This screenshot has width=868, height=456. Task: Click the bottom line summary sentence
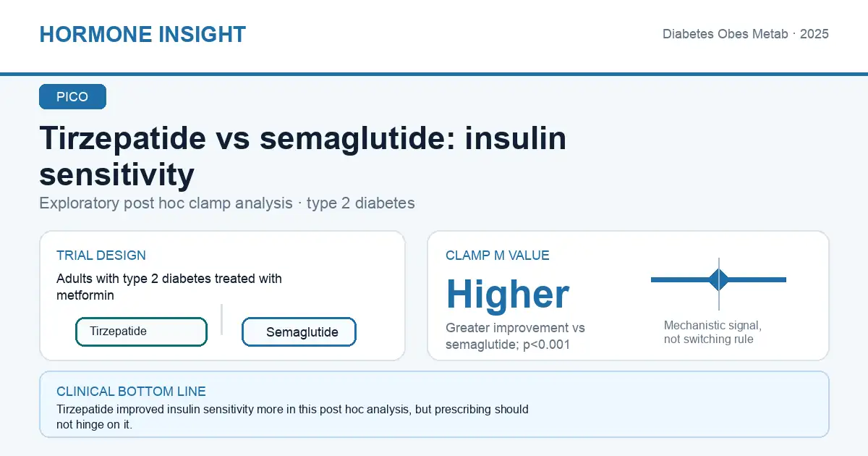point(292,417)
